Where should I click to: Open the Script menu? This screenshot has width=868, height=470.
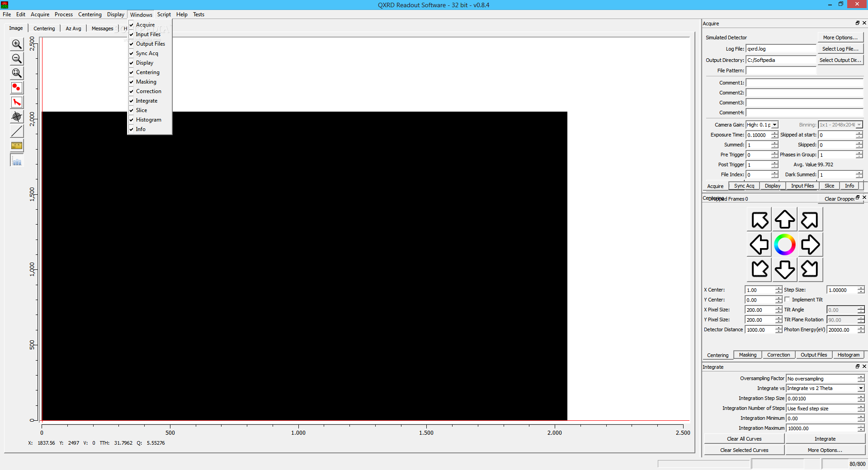164,14
